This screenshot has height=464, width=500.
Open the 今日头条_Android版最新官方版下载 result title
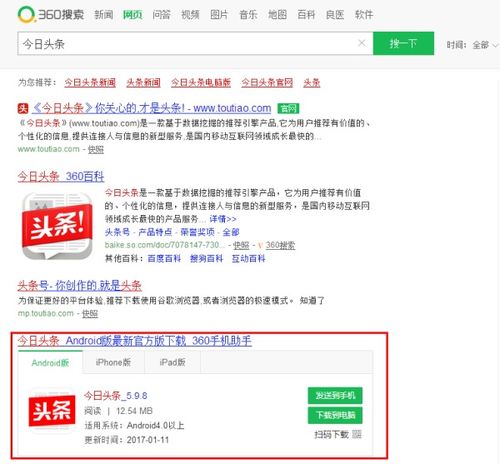135,341
